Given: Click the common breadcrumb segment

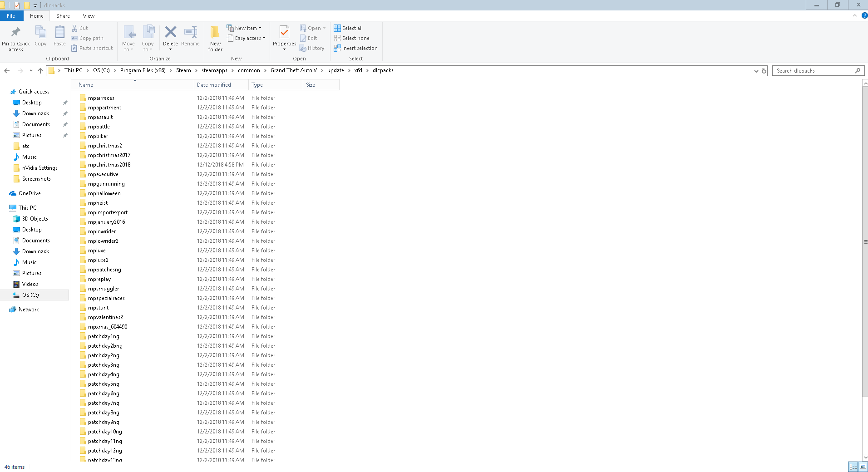Looking at the screenshot, I should [249, 70].
